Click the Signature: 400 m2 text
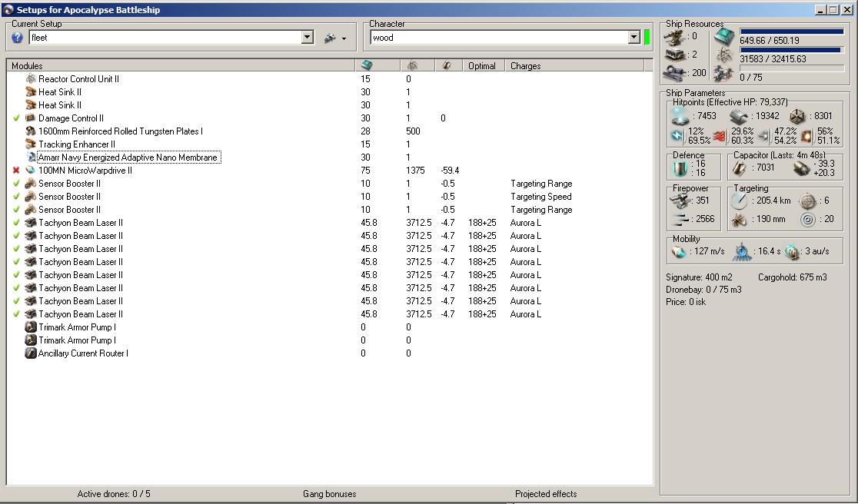 point(699,277)
